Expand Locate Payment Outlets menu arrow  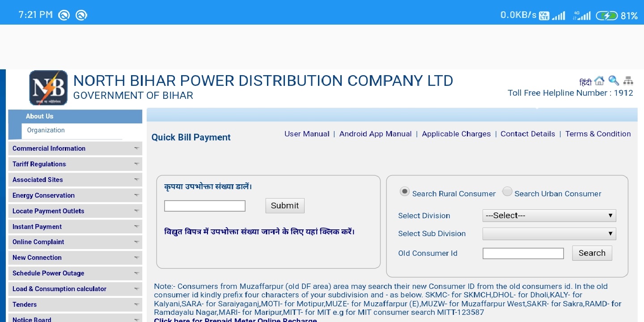(x=136, y=211)
